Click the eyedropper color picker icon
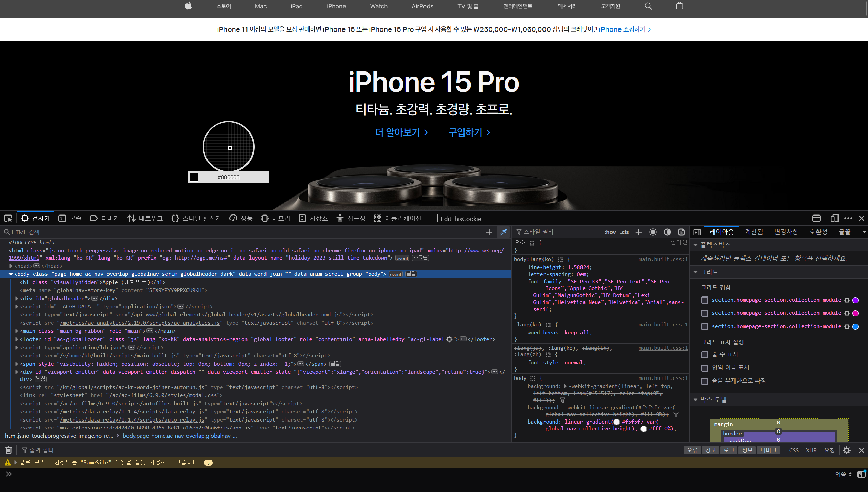This screenshot has height=492, width=868. 503,232
